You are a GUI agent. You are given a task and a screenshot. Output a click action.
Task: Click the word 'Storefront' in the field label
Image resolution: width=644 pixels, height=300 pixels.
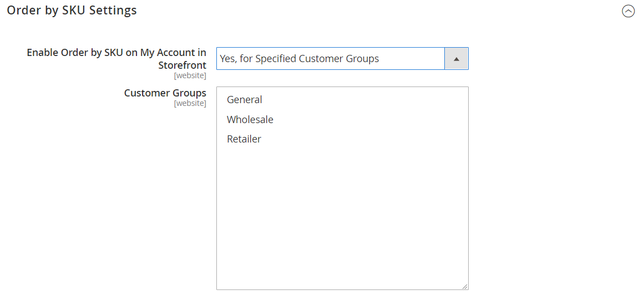(x=182, y=65)
